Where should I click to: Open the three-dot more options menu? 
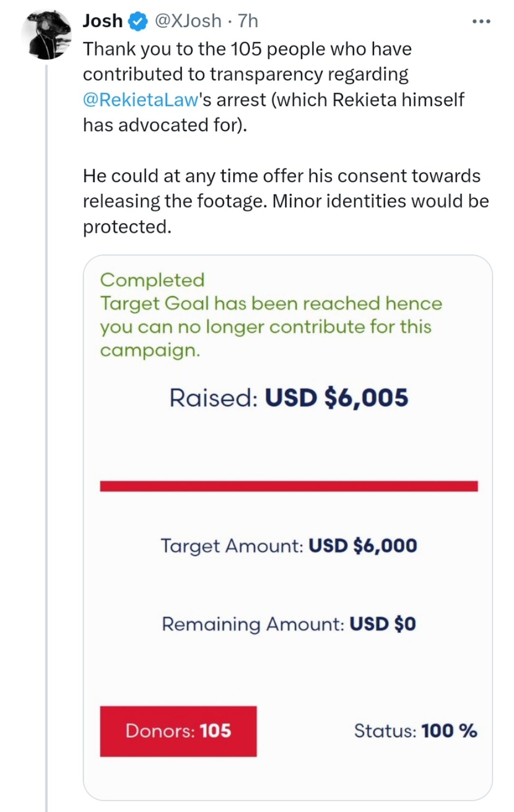click(481, 21)
